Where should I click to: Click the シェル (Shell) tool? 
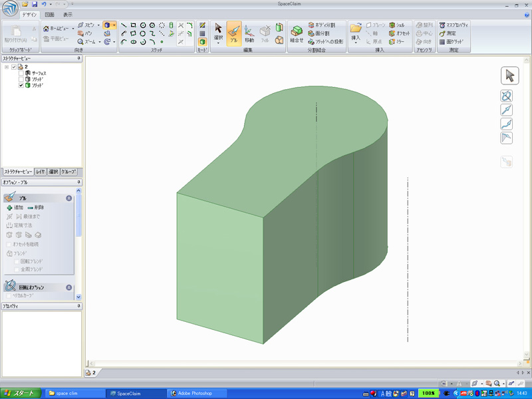(396, 25)
